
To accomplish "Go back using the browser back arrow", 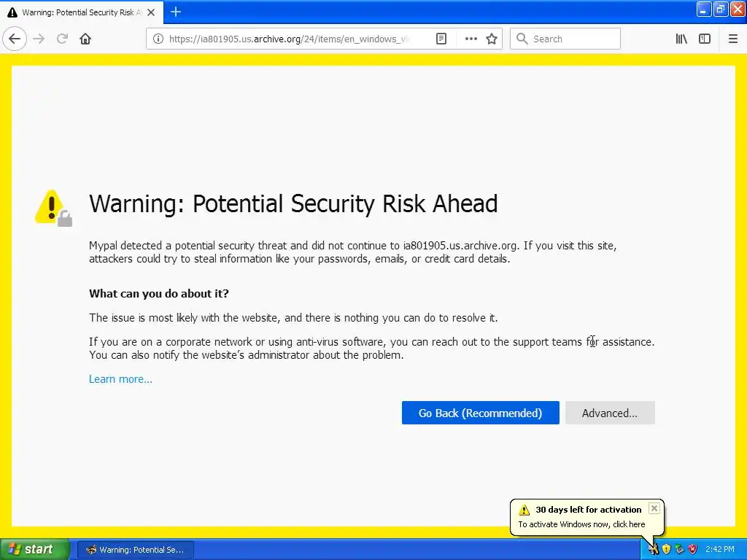I will coord(15,39).
